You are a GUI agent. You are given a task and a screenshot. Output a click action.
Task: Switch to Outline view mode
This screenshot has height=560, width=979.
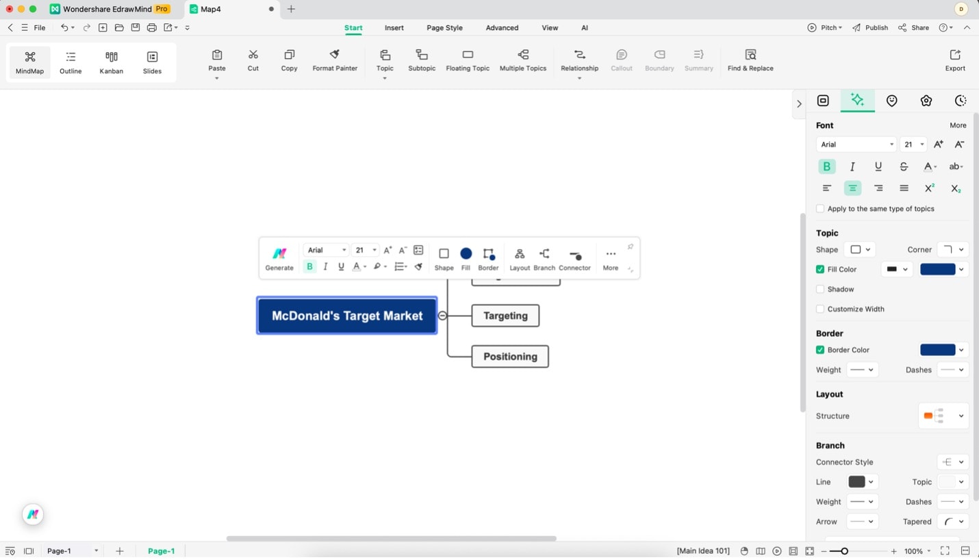(x=71, y=62)
